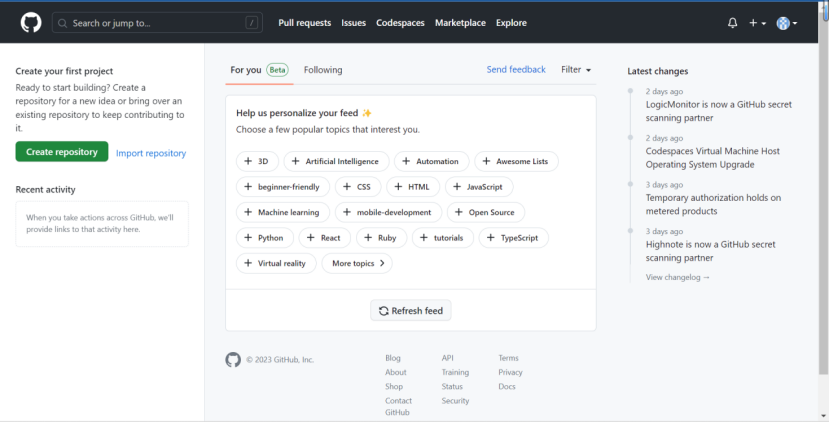The image size is (830, 423).
Task: Add the Ruby topic
Action: click(x=381, y=238)
